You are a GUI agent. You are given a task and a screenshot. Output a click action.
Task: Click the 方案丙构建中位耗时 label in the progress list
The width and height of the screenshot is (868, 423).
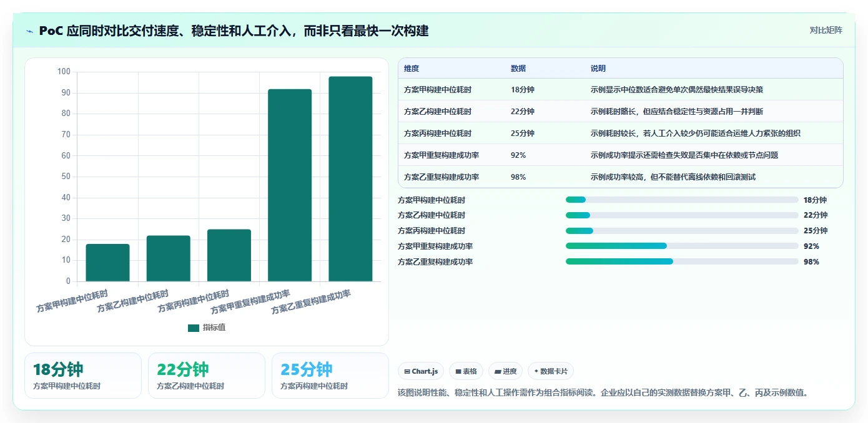[x=432, y=231]
